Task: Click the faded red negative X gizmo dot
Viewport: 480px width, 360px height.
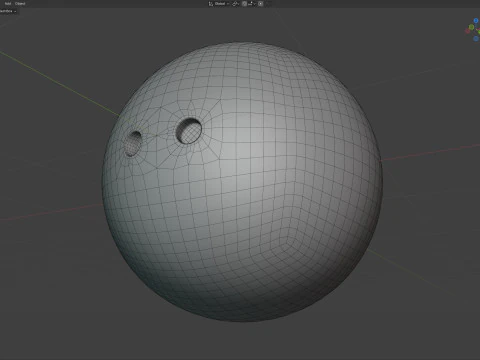Action: [467, 31]
